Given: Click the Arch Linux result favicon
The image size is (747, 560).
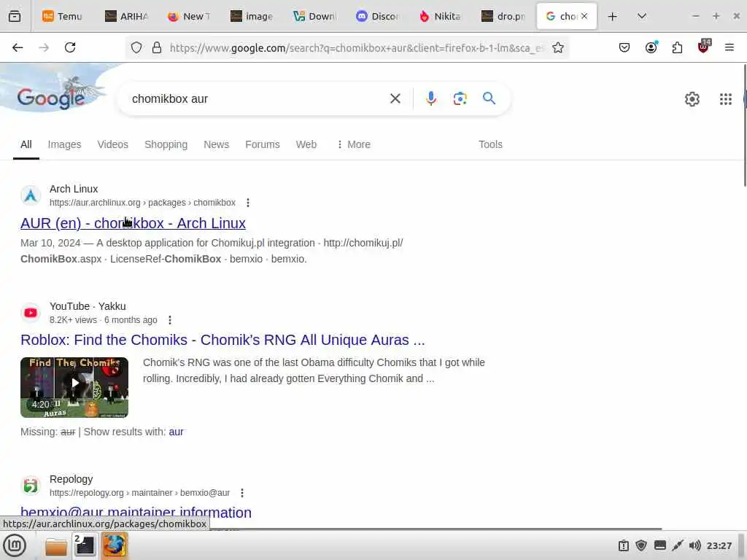Looking at the screenshot, I should [x=31, y=195].
